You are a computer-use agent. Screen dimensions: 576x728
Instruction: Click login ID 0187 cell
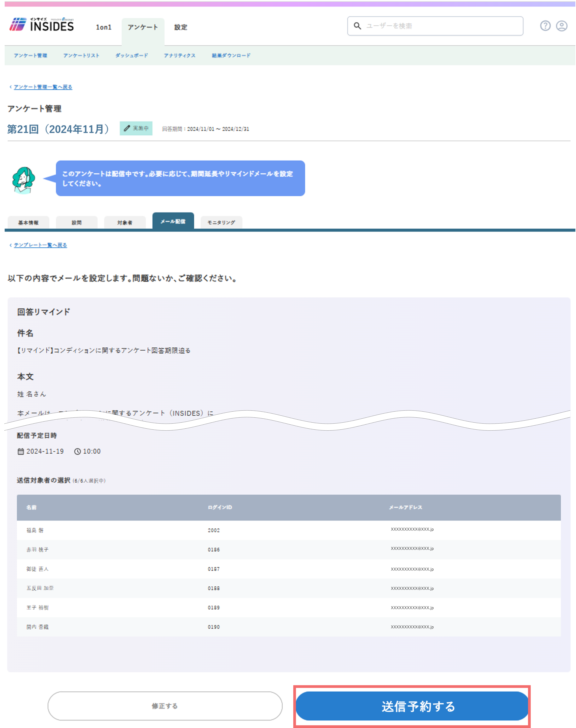point(214,569)
